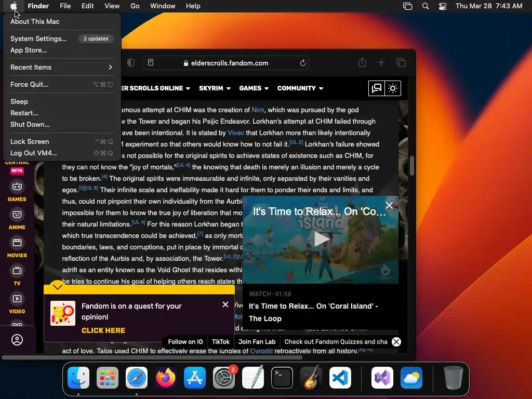Open Stage Manager icon in menu bar
This screenshot has height=399, width=532.
pyautogui.click(x=407, y=6)
